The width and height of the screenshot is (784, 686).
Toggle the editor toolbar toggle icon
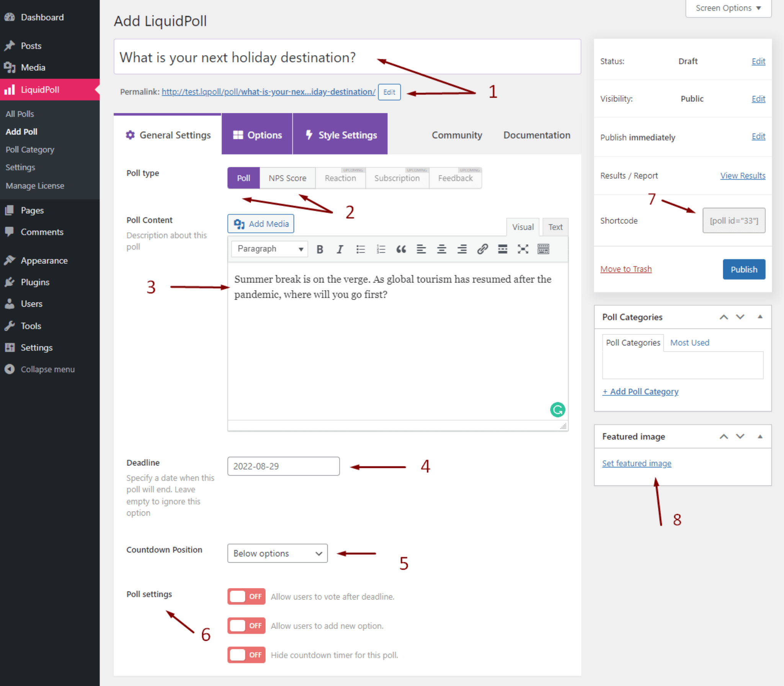(543, 249)
